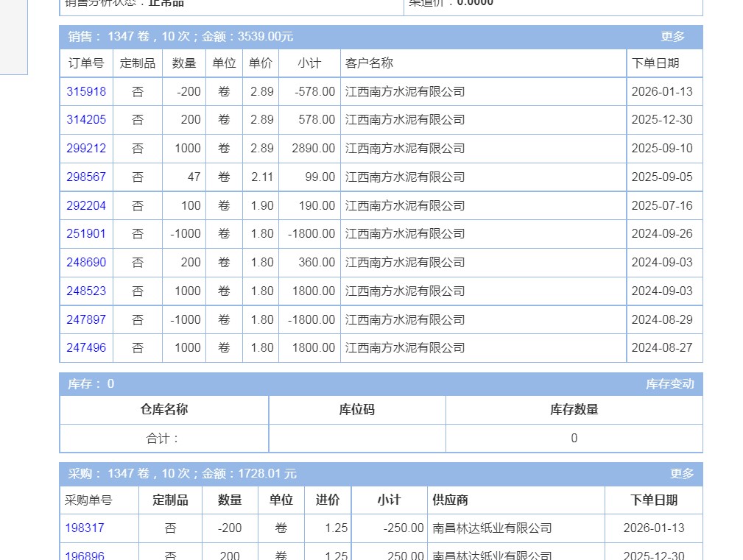Open sales order 314205
The height and width of the screenshot is (560, 743).
(86, 120)
